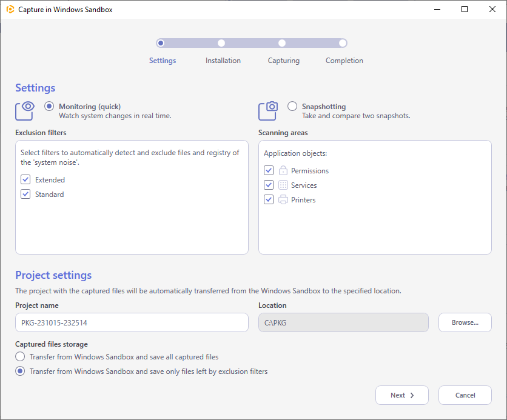The height and width of the screenshot is (420, 507).
Task: Go to the Settings step label
Action: coord(163,61)
